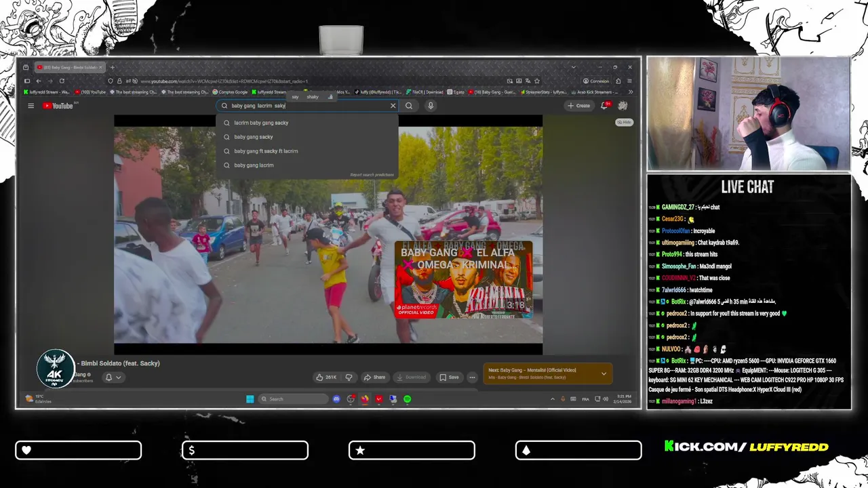
Task: Open the '(100) YouTube' bookmark
Action: coord(90,92)
